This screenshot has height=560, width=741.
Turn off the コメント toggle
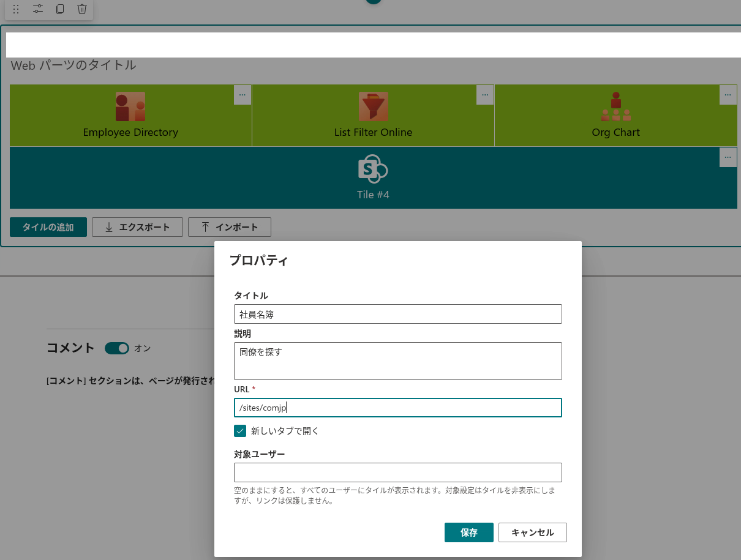point(117,348)
